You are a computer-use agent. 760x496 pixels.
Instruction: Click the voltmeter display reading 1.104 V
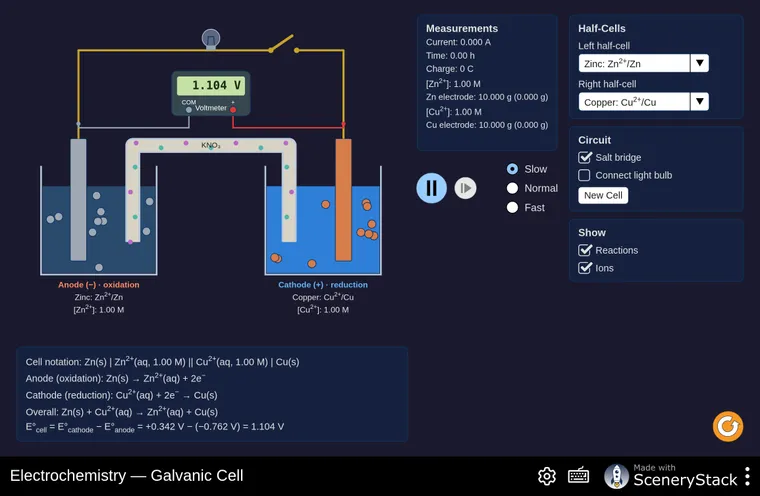[x=211, y=86]
